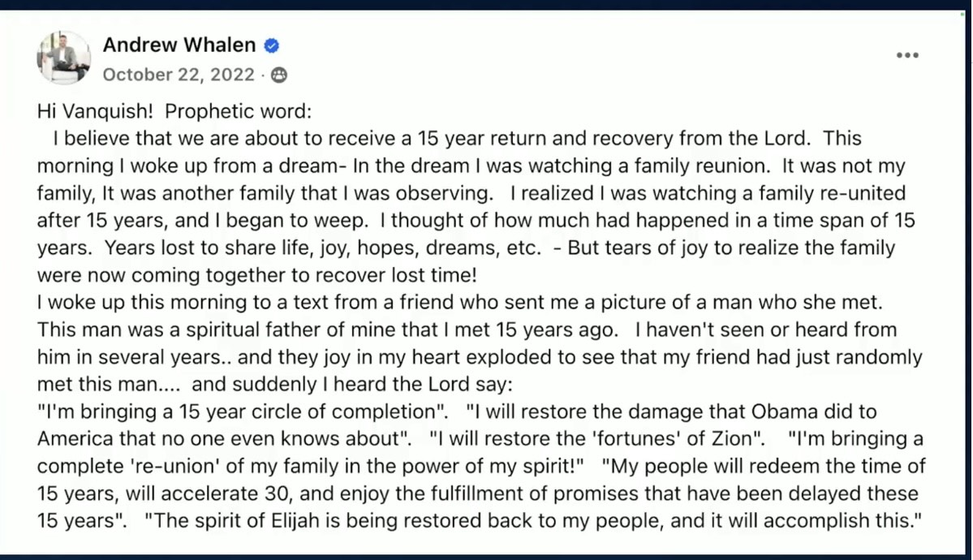Open the Andrew Whalen profile name link
Viewport: 973px width, 560px height.
[179, 45]
